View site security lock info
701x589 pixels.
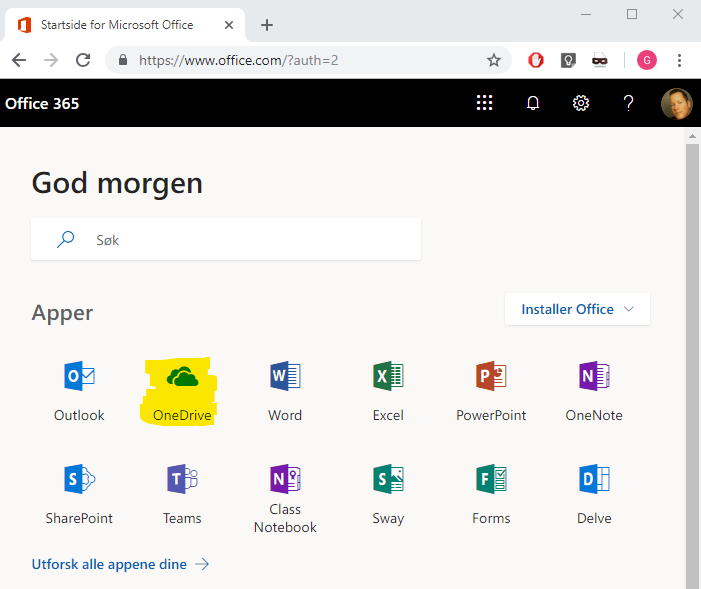pos(123,60)
